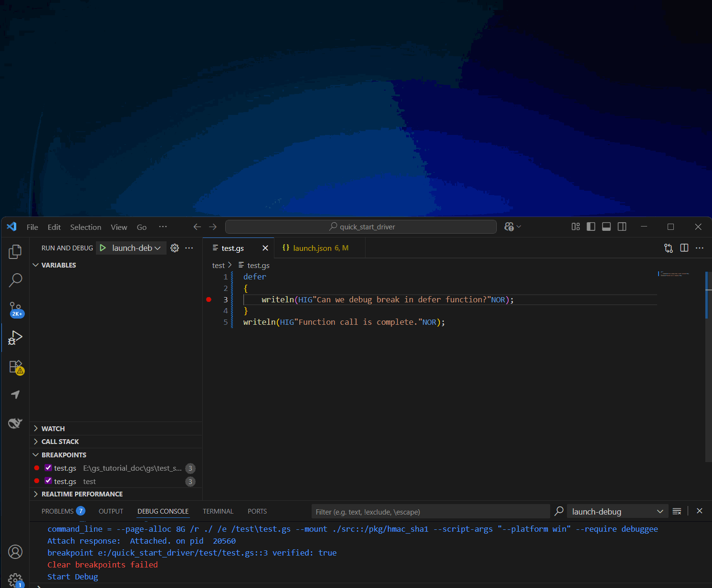Click the Start Debugging green play icon
Viewport: 712px width, 588px height.
coord(103,248)
